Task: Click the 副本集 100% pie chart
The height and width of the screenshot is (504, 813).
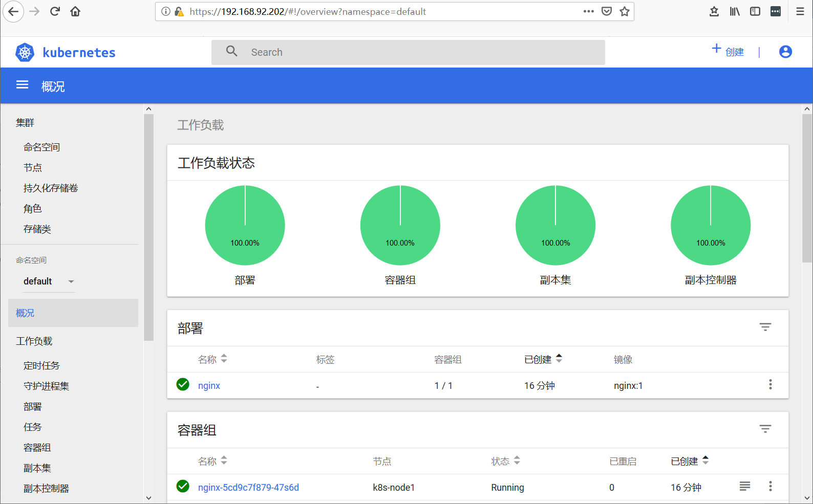Action: (x=555, y=225)
